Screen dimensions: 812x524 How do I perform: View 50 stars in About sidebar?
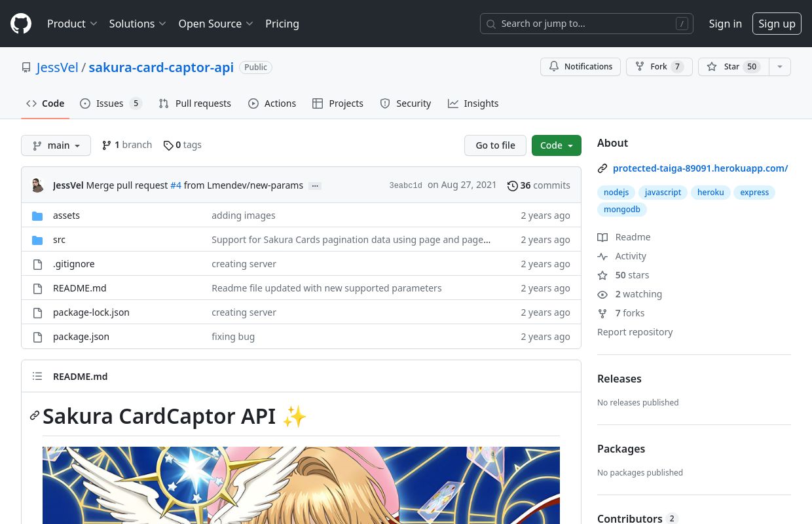pos(623,275)
